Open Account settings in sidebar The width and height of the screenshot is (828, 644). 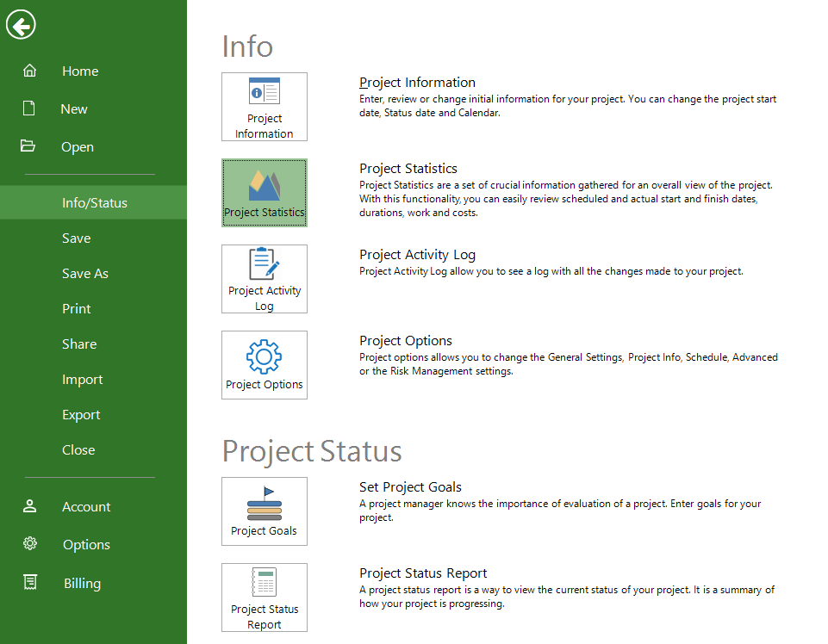pyautogui.click(x=86, y=507)
